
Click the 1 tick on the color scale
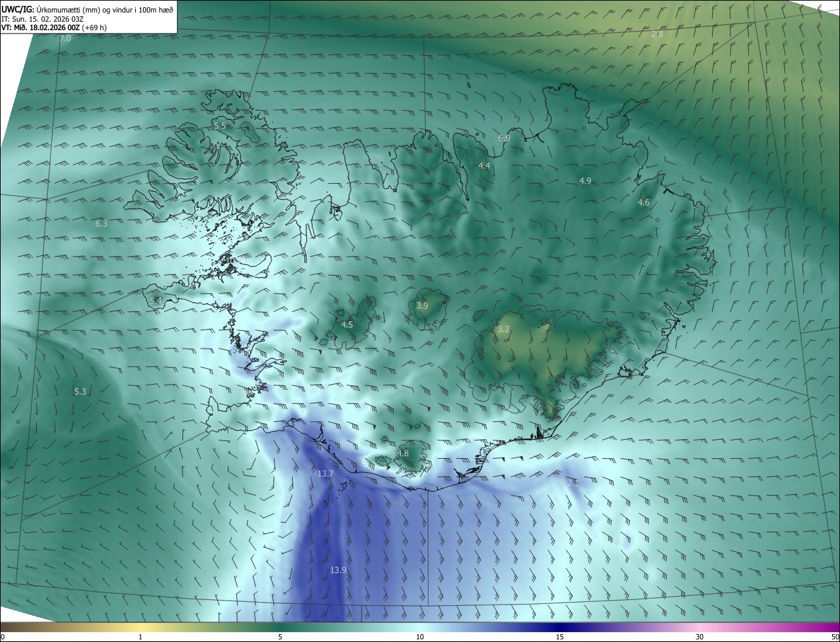(140, 637)
